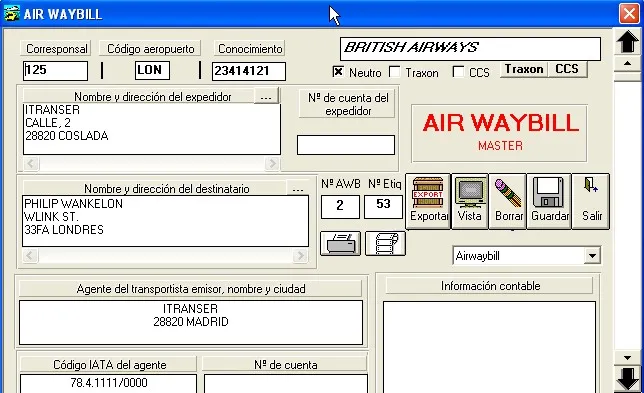Click the empty expedidor account number field
Image resolution: width=644 pixels, height=393 pixels.
pos(346,145)
